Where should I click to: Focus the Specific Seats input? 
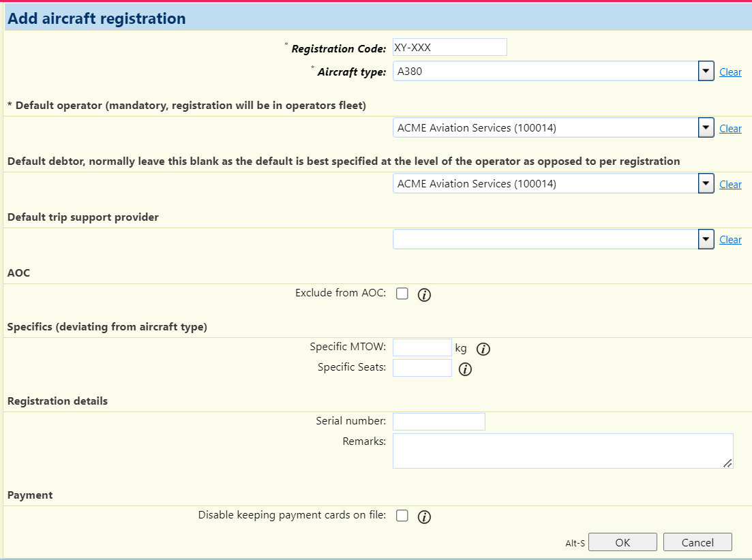click(422, 368)
